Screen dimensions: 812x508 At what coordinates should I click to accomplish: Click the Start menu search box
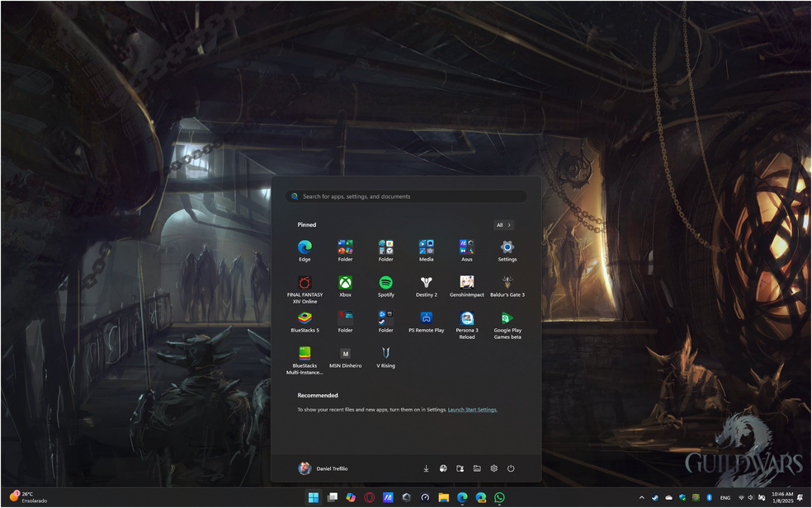coord(406,196)
